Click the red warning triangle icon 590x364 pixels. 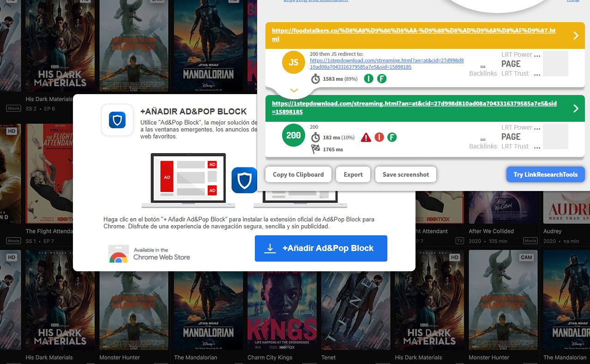pyautogui.click(x=366, y=137)
